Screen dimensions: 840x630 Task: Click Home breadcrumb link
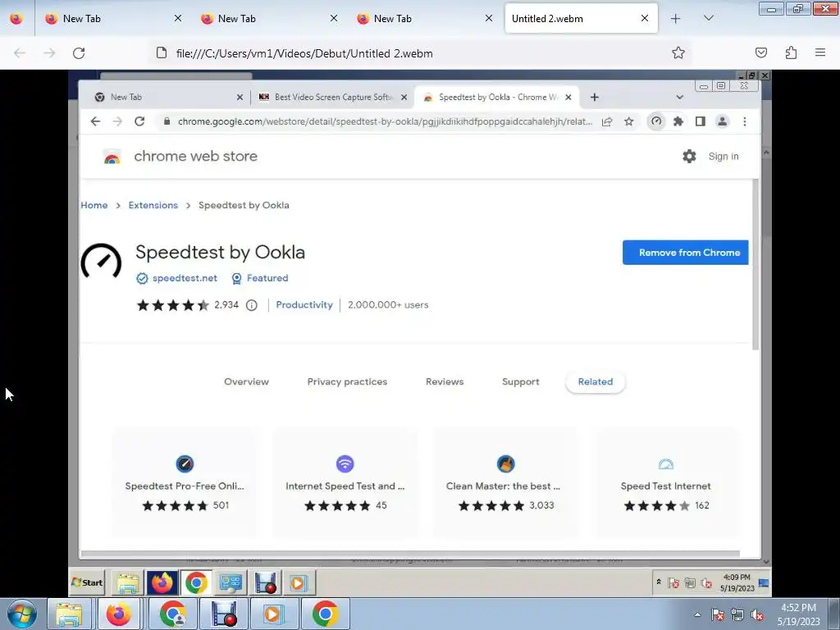[94, 205]
